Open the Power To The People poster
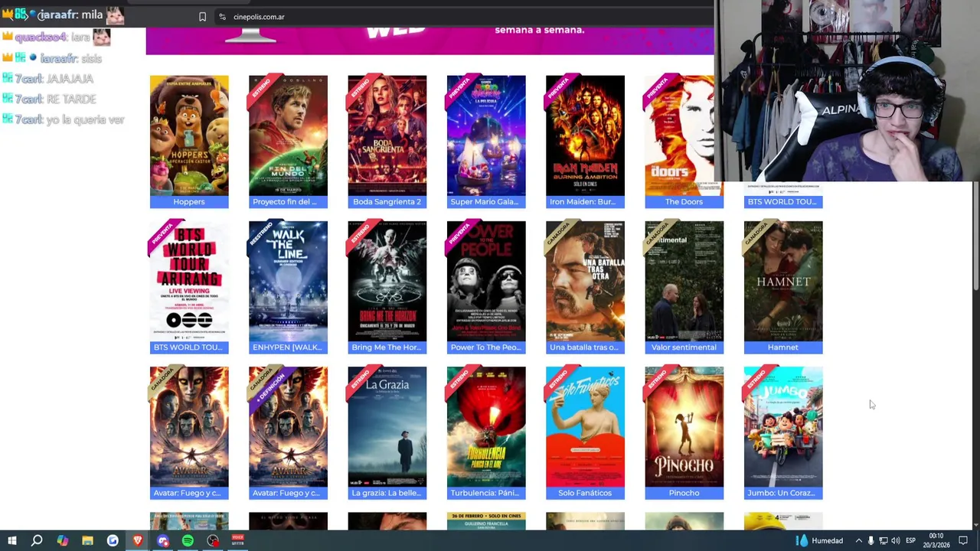 pos(486,281)
